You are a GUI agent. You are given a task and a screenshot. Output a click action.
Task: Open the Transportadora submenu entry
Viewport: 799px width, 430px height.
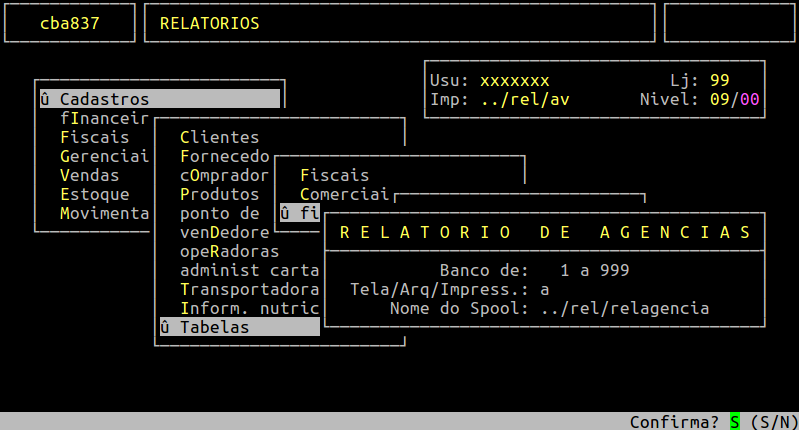coord(249,289)
